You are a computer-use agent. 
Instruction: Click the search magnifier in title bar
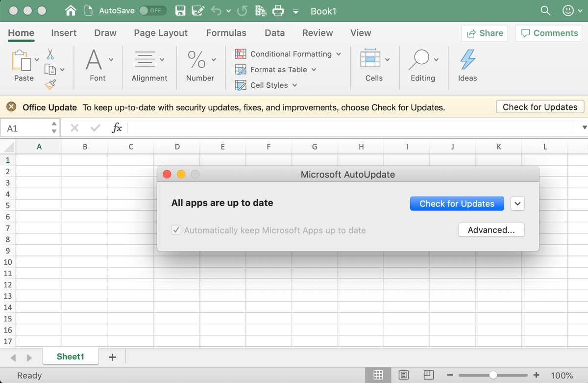pos(545,11)
